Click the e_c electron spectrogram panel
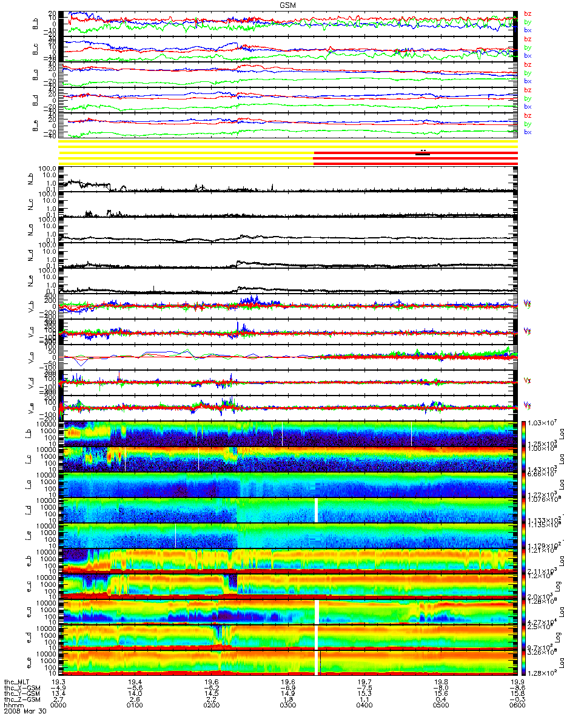Screen dimensions: 564x728 coord(288,587)
